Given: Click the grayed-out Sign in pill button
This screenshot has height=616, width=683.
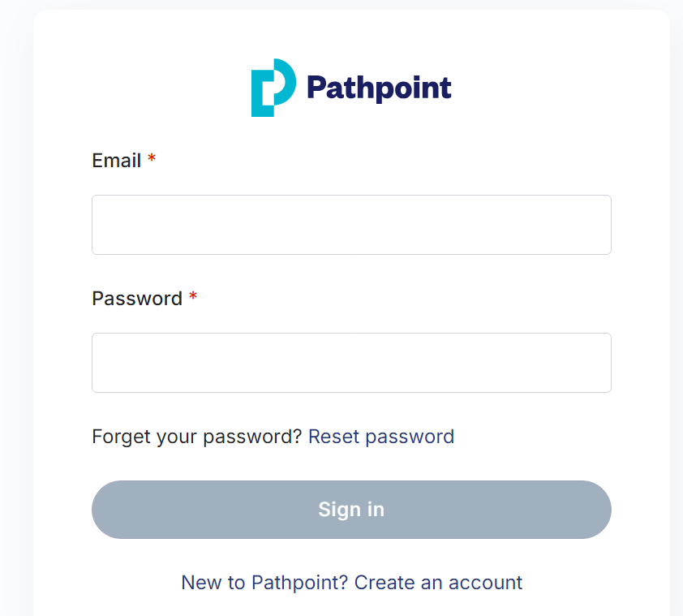Looking at the screenshot, I should coord(351,510).
